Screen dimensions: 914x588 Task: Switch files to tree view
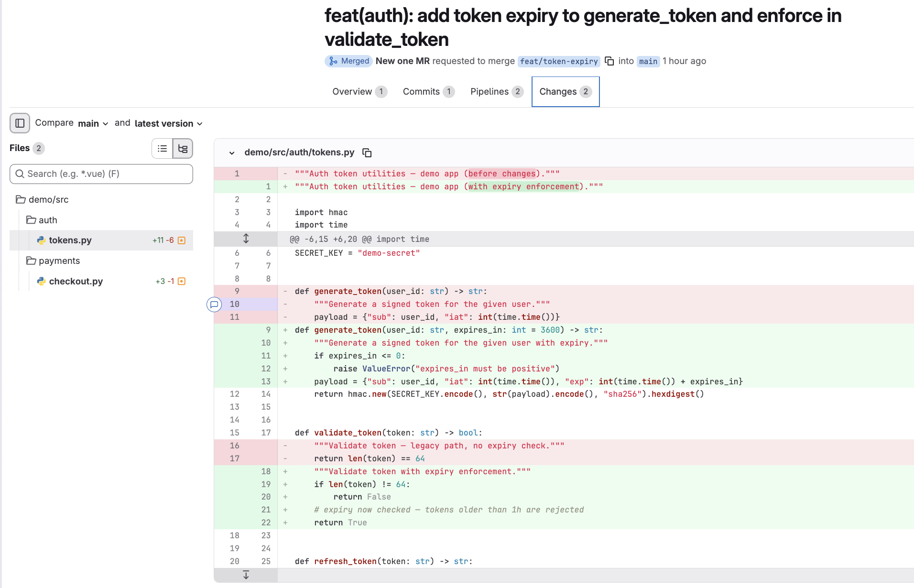[183, 149]
